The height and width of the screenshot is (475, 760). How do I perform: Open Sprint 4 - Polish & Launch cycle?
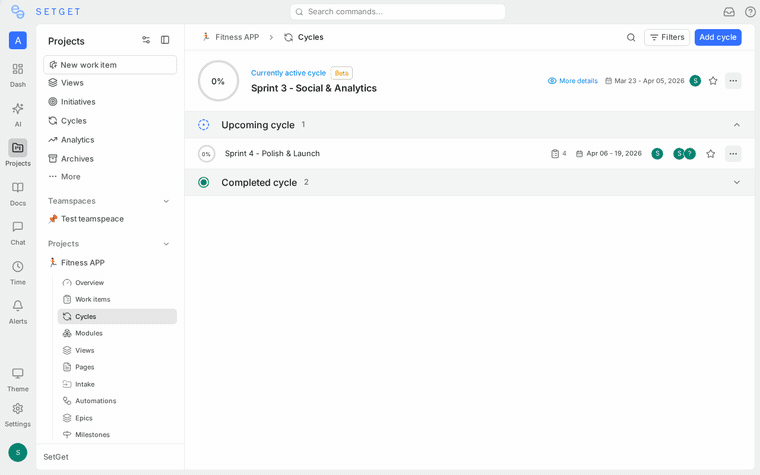pos(272,154)
